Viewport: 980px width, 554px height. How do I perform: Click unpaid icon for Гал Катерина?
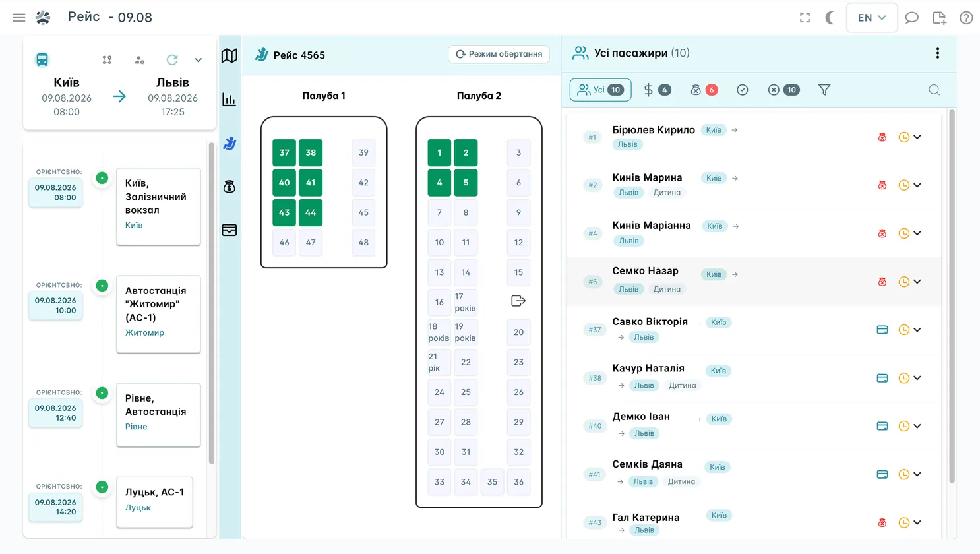pos(882,522)
